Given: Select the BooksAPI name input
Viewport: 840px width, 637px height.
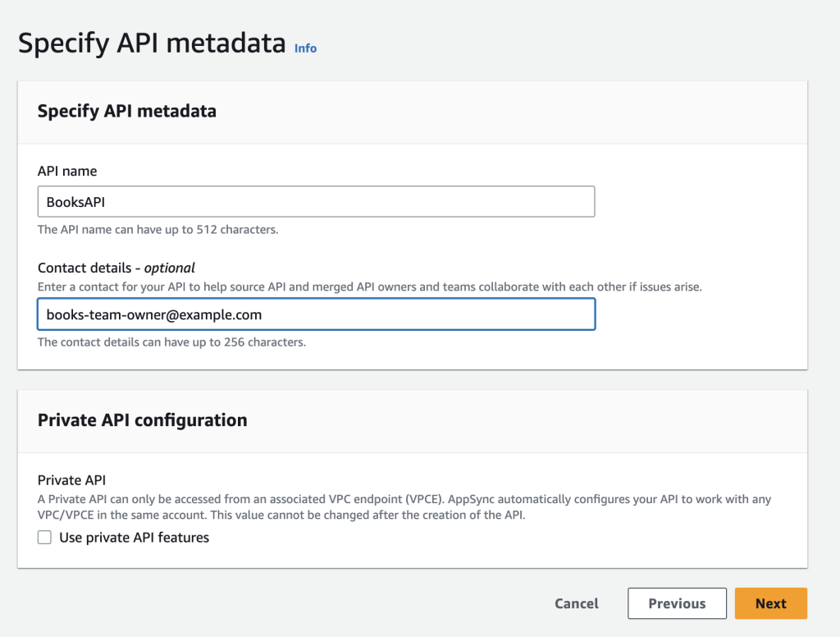Looking at the screenshot, I should click(316, 201).
